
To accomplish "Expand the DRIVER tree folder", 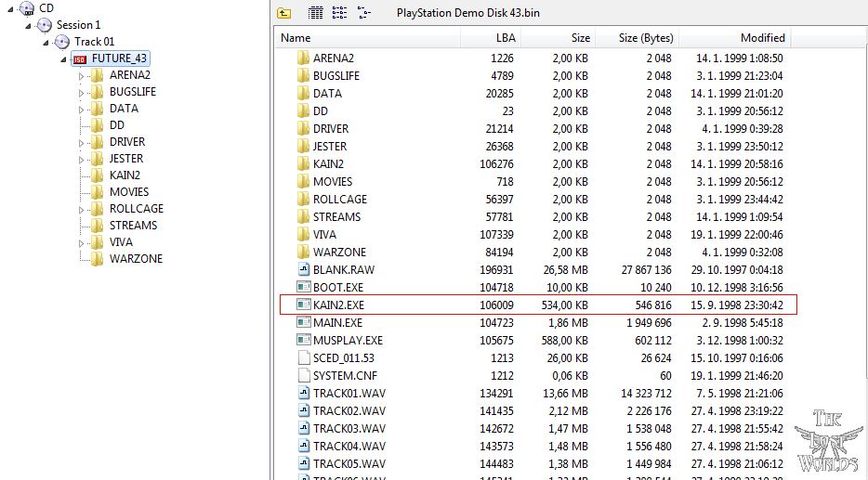I will coord(82,143).
